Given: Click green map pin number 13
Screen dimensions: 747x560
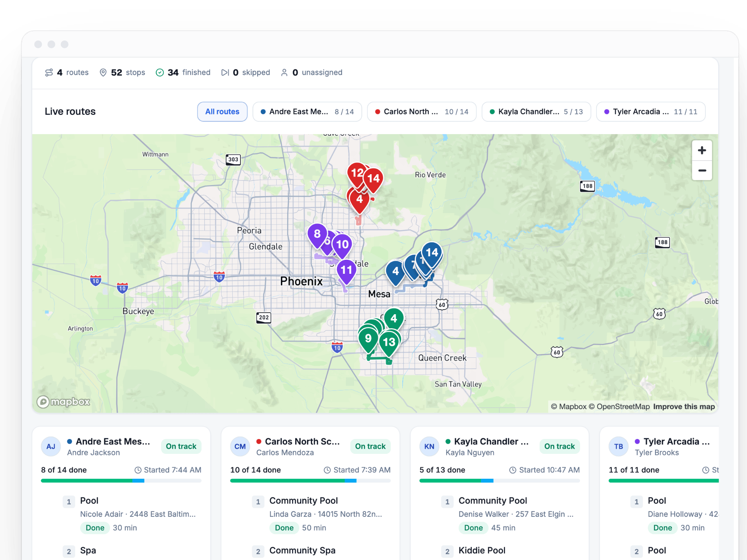Looking at the screenshot, I should 389,343.
